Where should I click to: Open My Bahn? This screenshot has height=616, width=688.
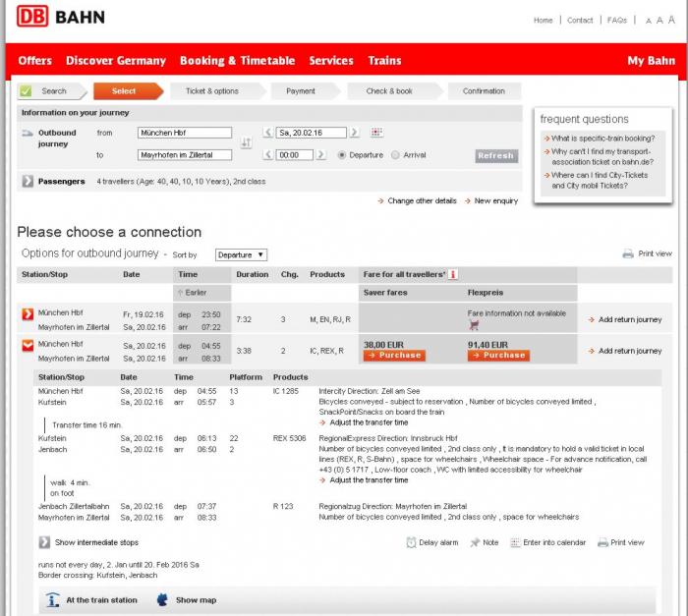tap(651, 61)
